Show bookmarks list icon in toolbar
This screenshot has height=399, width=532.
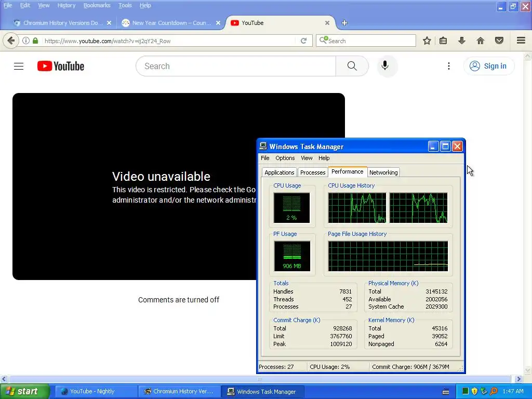(x=443, y=41)
